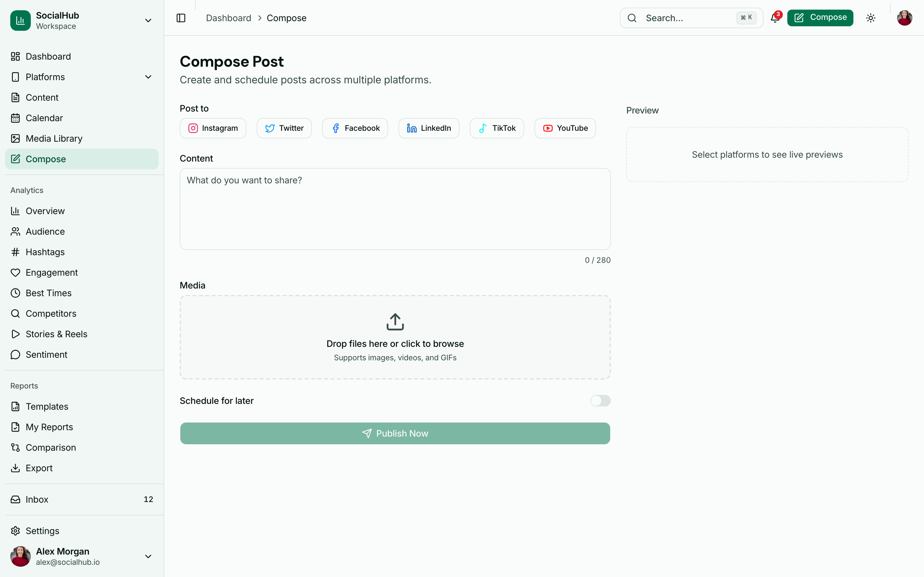This screenshot has width=924, height=577.
Task: Open the Hashtags analytics section
Action: (x=46, y=252)
